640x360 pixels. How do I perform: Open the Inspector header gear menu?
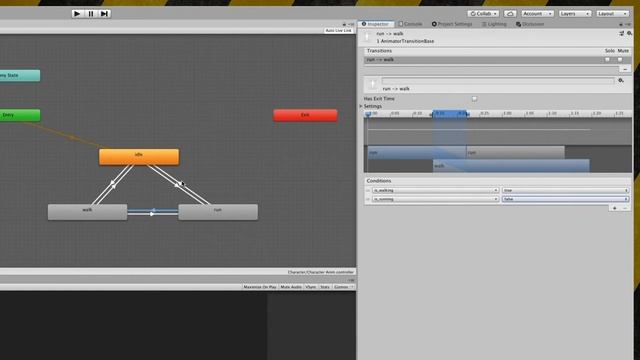coord(629,33)
